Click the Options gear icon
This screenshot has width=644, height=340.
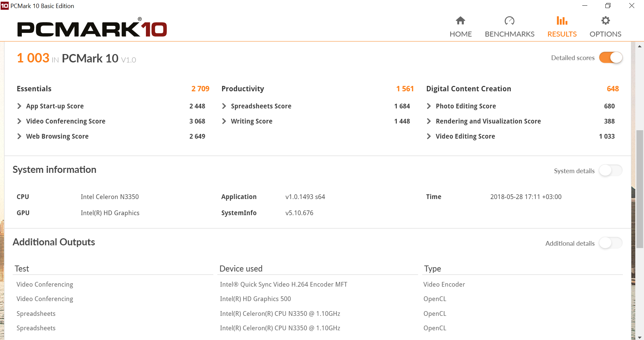pos(605,21)
